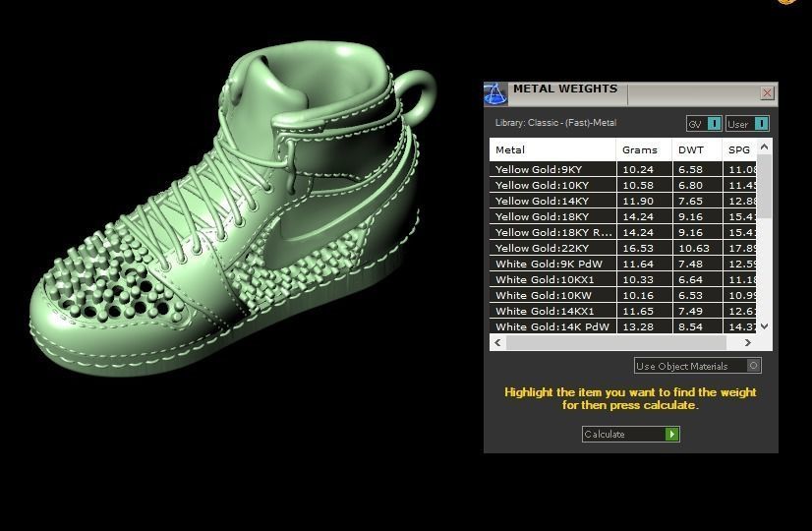Click the 10.63 DWT cell

[x=697, y=248]
